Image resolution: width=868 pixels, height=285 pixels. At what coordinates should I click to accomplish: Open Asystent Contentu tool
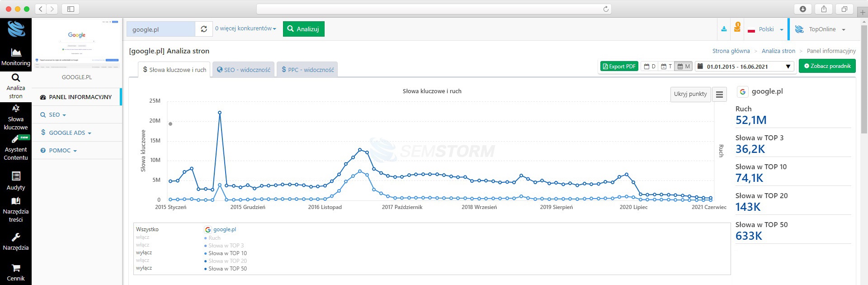[16, 148]
